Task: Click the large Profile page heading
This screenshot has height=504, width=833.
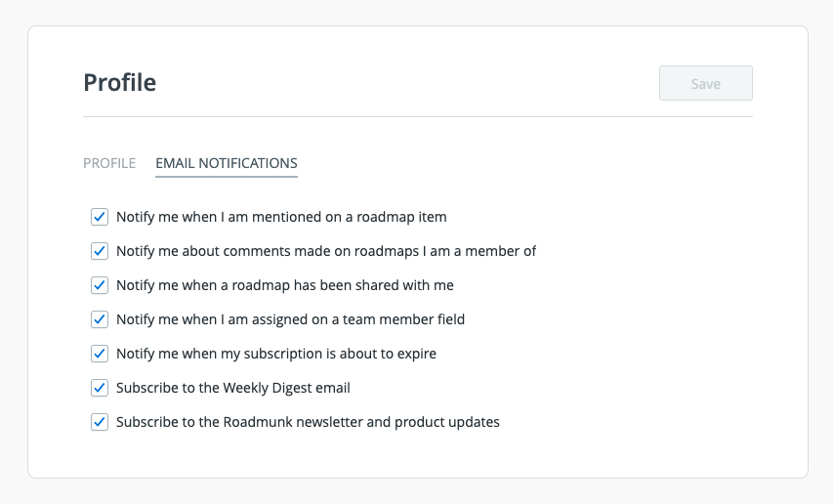Action: tap(120, 83)
